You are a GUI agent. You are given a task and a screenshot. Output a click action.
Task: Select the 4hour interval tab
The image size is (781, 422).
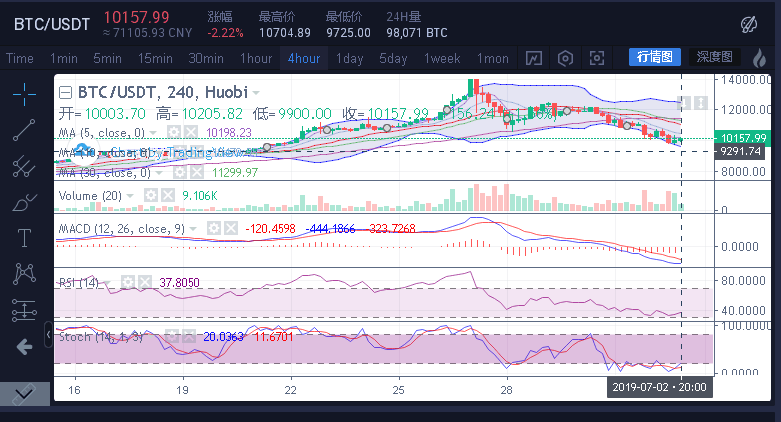(x=304, y=58)
